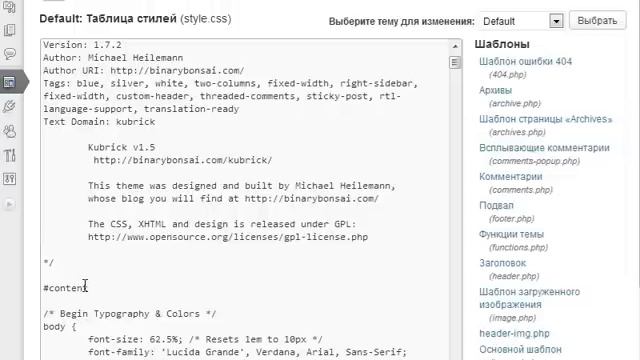The height and width of the screenshot is (360, 640).
Task: Open the Comments speech bubble icon
Action: (x=9, y=54)
